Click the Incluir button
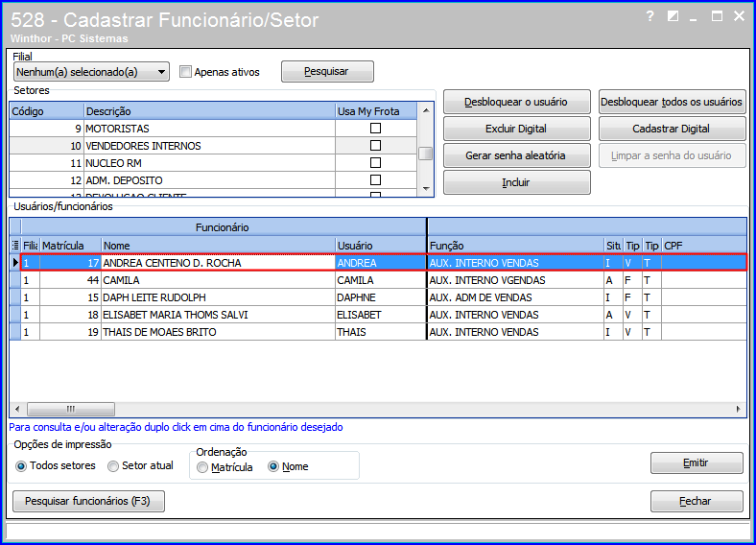 (517, 183)
